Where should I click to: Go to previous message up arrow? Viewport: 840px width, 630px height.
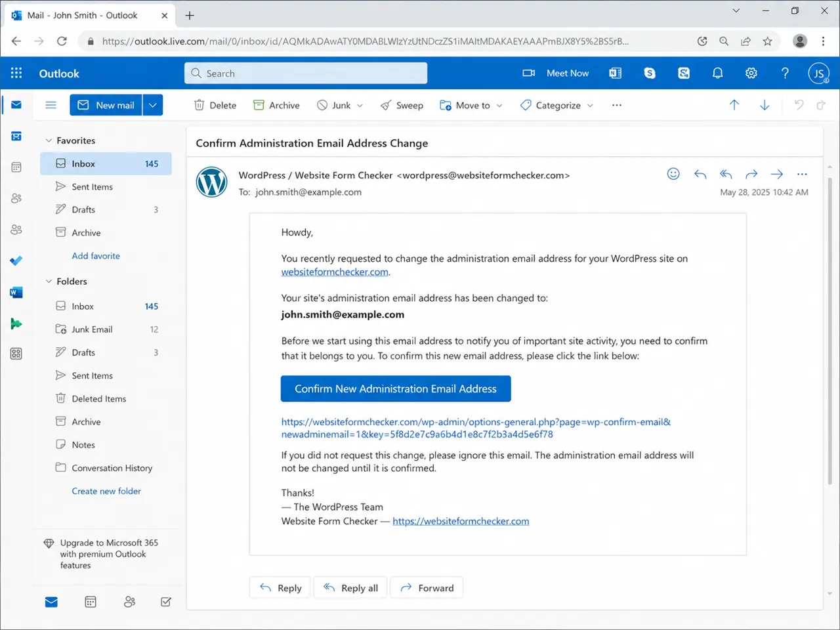[734, 105]
